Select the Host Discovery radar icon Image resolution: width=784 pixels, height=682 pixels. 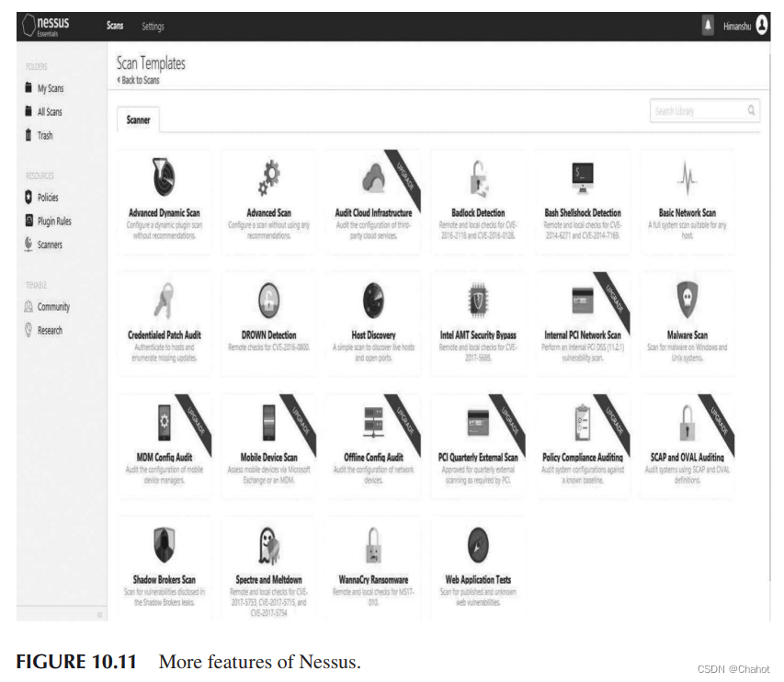[373, 300]
